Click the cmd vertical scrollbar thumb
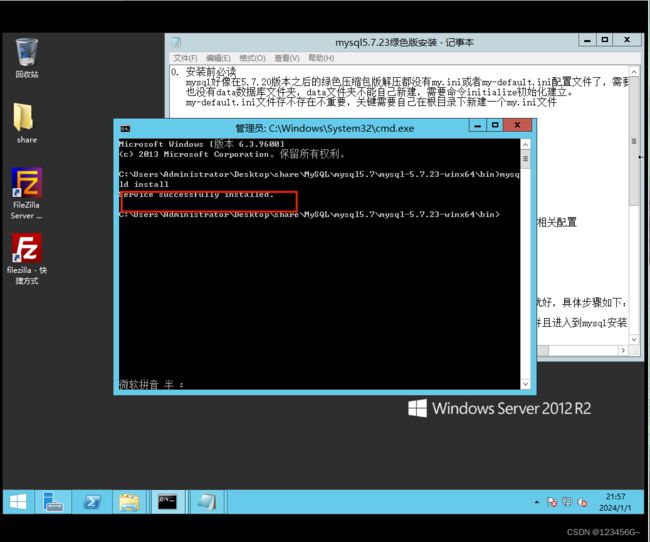Image resolution: width=650 pixels, height=542 pixels. 525,160
